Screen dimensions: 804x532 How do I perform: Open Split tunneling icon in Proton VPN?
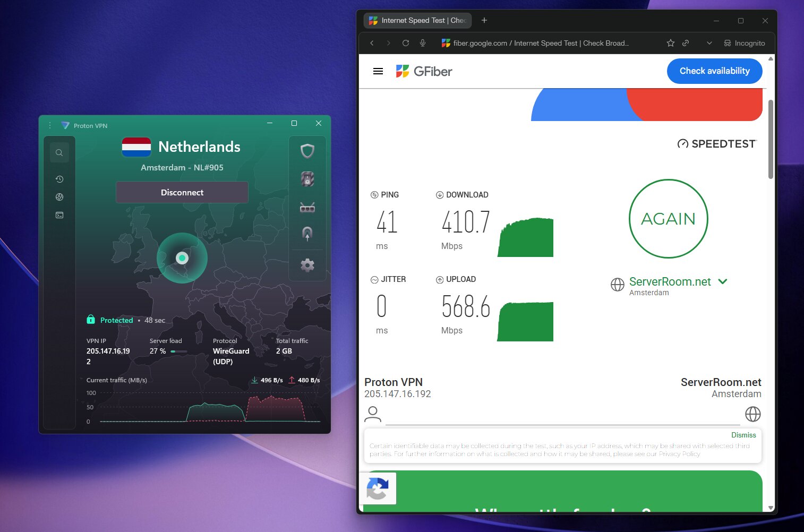pos(307,234)
